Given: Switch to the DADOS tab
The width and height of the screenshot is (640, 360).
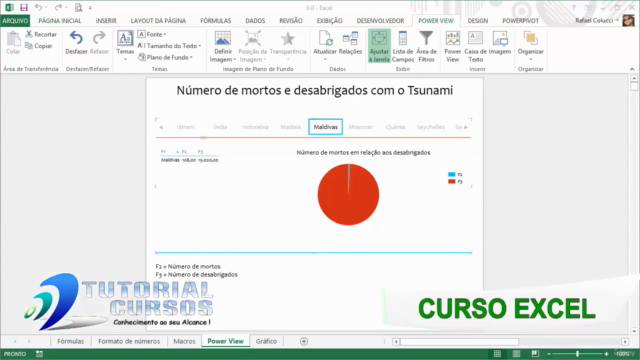Looking at the screenshot, I should 255,20.
